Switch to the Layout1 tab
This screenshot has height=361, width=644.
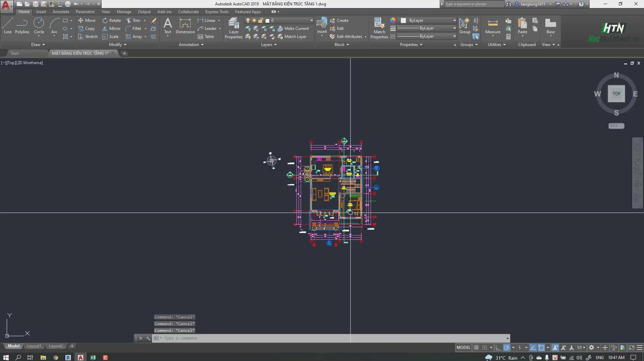(34, 346)
